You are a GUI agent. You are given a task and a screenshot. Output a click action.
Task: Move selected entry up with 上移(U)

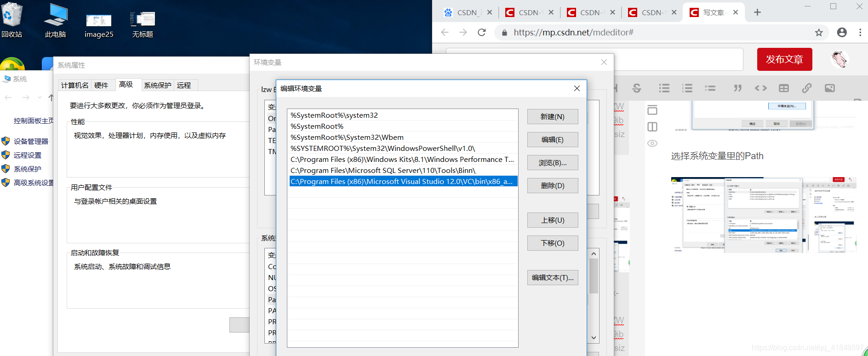[x=553, y=220]
